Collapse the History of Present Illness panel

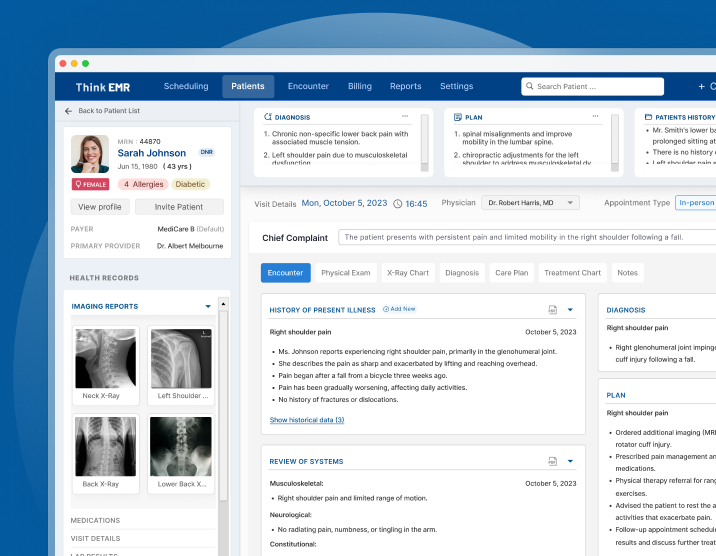coord(570,309)
